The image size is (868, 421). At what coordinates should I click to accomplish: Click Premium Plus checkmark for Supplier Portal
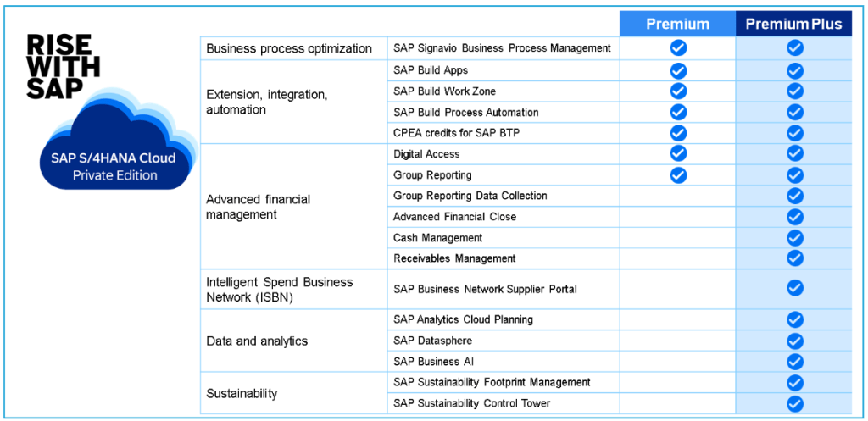click(794, 289)
